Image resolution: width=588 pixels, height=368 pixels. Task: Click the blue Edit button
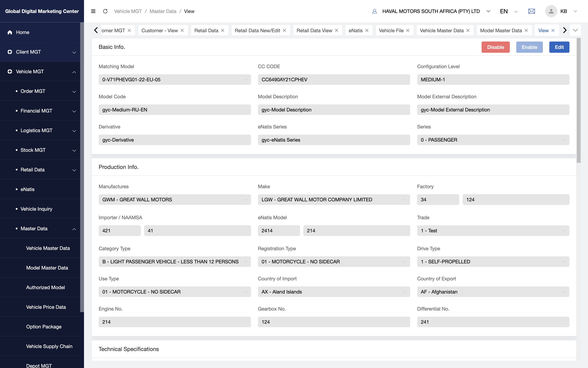[559, 47]
